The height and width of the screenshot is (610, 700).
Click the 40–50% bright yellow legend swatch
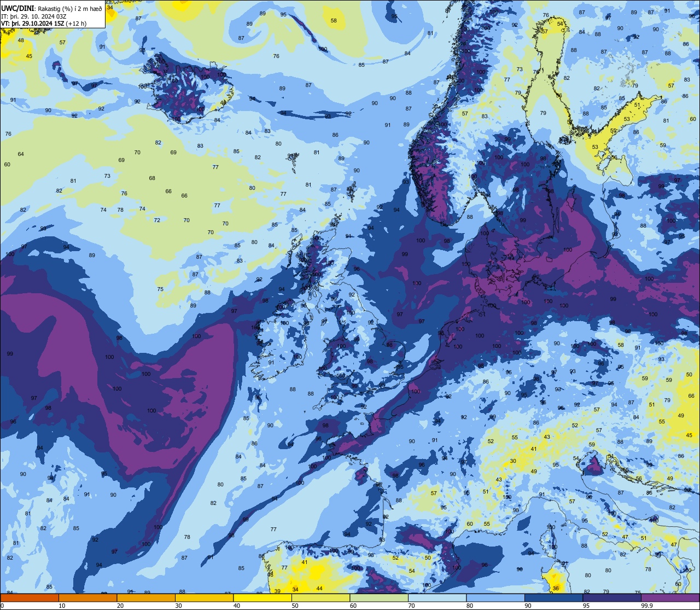tap(262, 597)
